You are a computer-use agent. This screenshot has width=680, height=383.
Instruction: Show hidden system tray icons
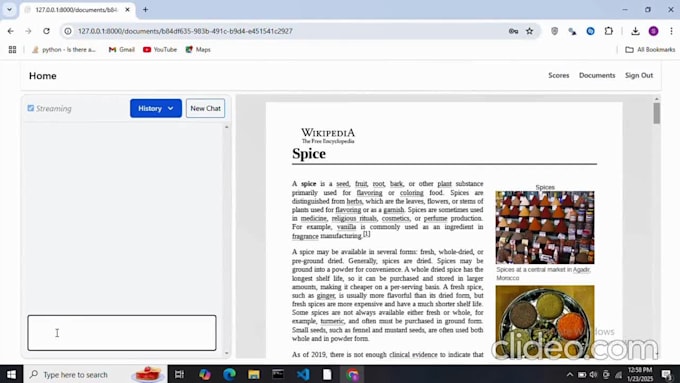570,375
